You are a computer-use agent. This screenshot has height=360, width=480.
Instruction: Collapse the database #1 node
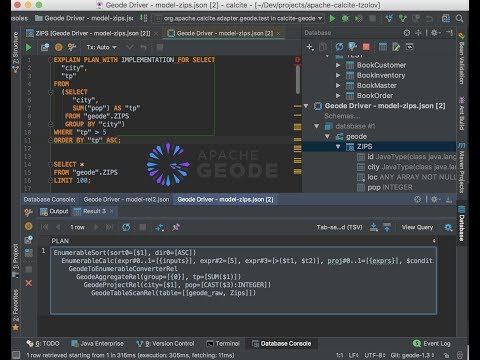[317, 126]
